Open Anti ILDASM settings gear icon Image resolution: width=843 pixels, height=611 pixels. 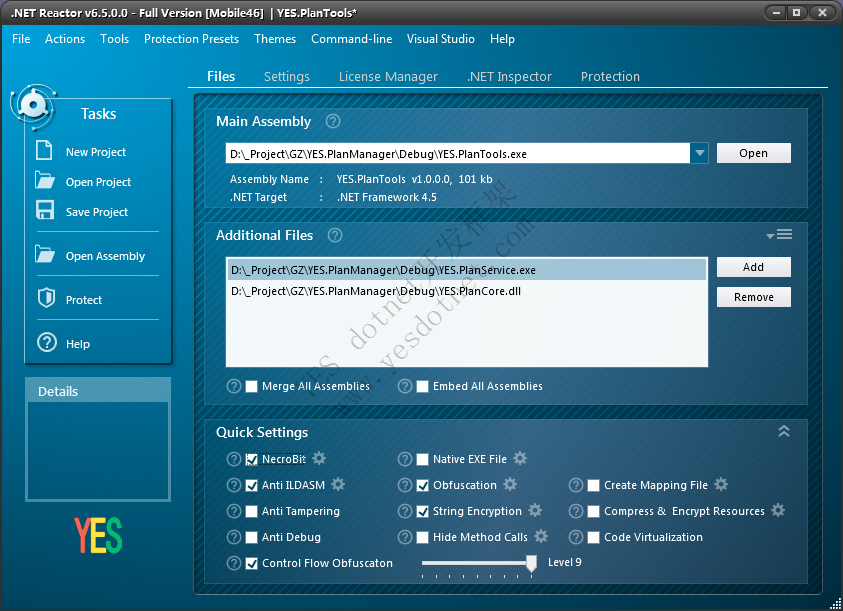pyautogui.click(x=338, y=484)
